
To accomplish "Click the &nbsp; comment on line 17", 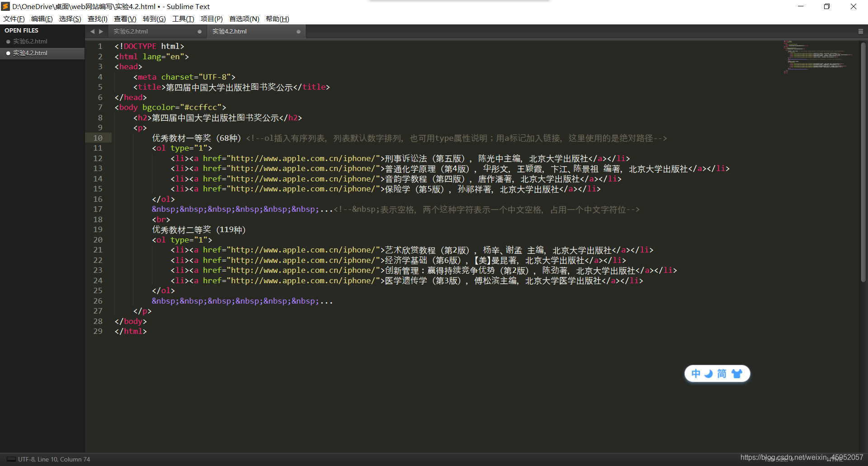I will [486, 209].
